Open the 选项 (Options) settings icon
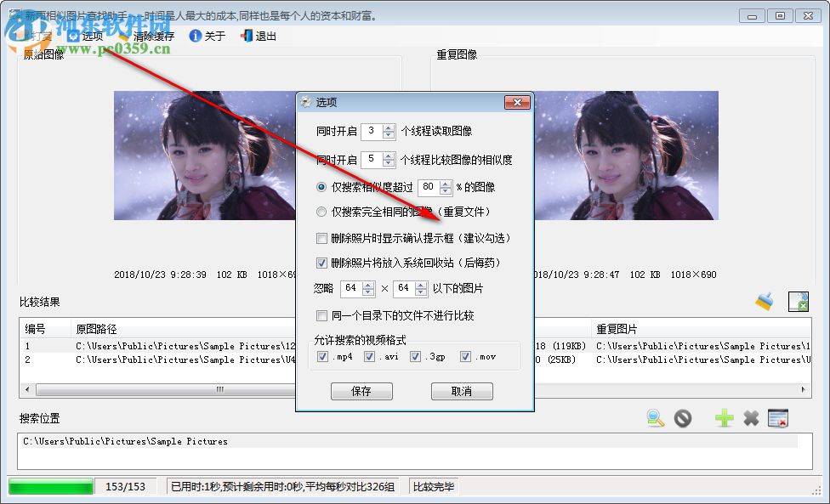 74,36
